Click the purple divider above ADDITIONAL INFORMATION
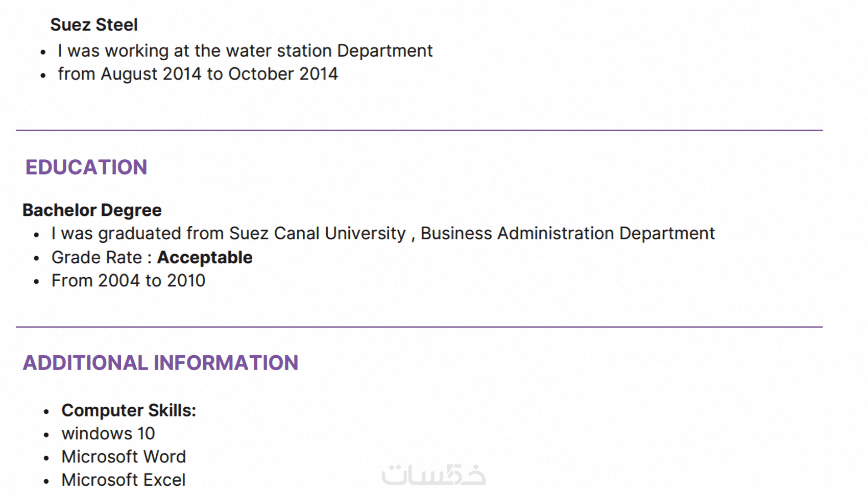868x495 pixels. tap(419, 327)
